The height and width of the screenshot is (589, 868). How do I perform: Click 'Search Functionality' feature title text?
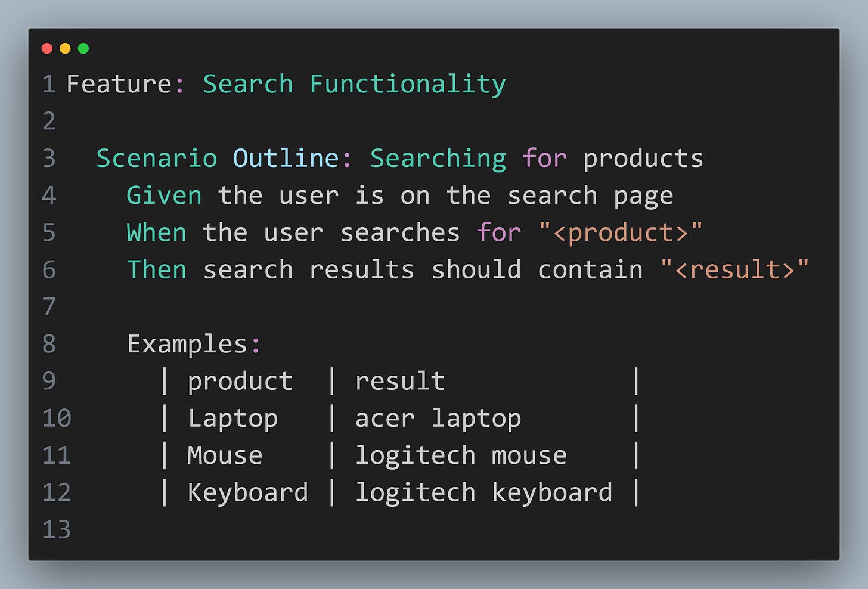(354, 85)
